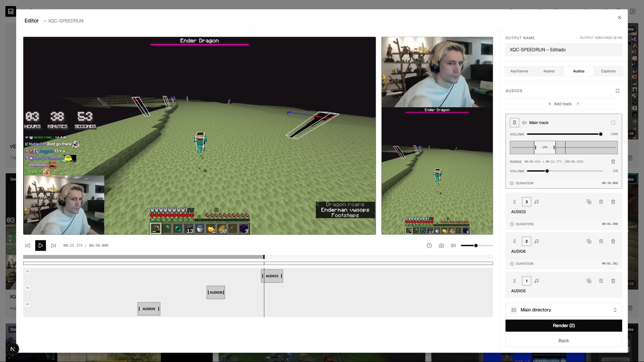Click the music note icon on AUDIO5
The image size is (644, 362).
pyautogui.click(x=536, y=281)
